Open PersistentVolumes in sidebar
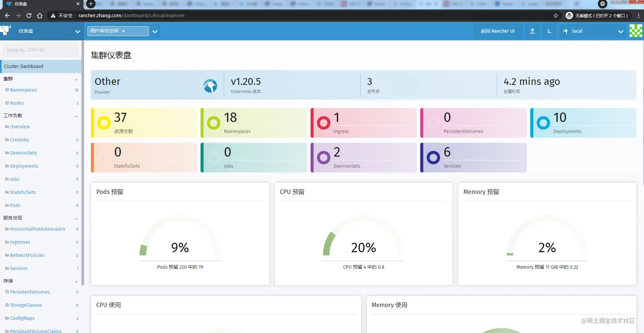This screenshot has width=644, height=333. (x=30, y=292)
